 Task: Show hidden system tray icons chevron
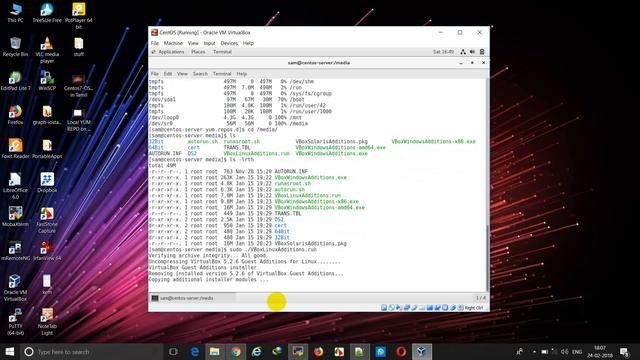click(x=534, y=351)
